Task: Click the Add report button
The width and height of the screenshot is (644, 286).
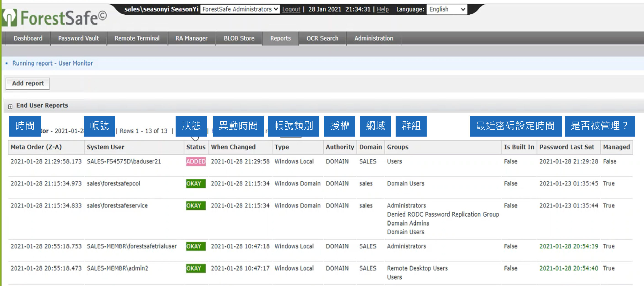Action: 27,83
